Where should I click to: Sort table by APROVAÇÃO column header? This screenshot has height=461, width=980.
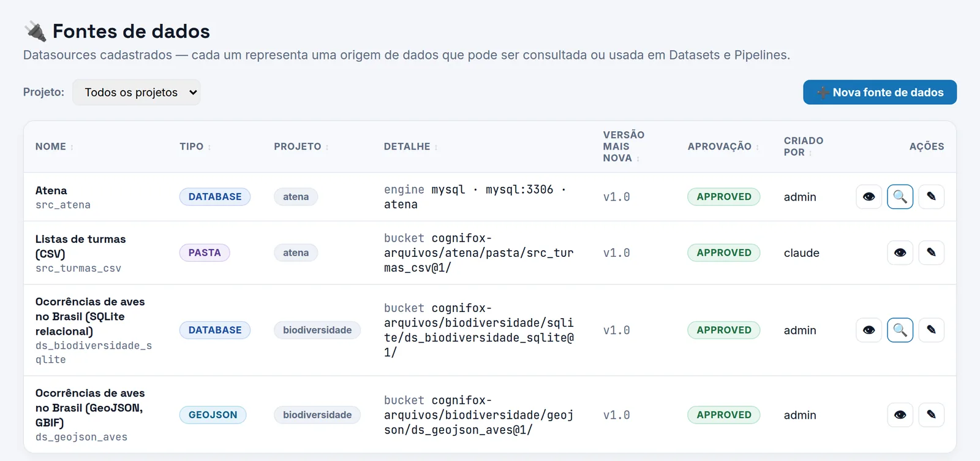723,147
